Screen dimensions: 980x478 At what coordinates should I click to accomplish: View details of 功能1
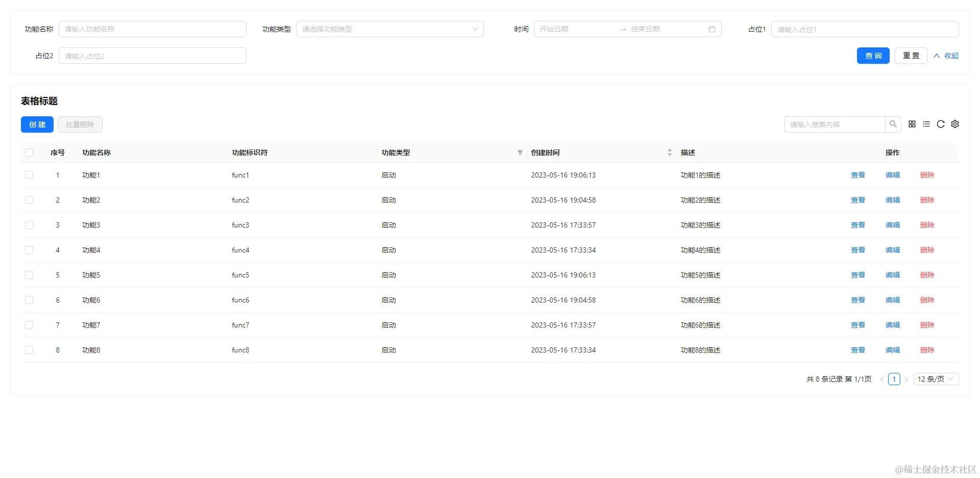click(x=858, y=175)
